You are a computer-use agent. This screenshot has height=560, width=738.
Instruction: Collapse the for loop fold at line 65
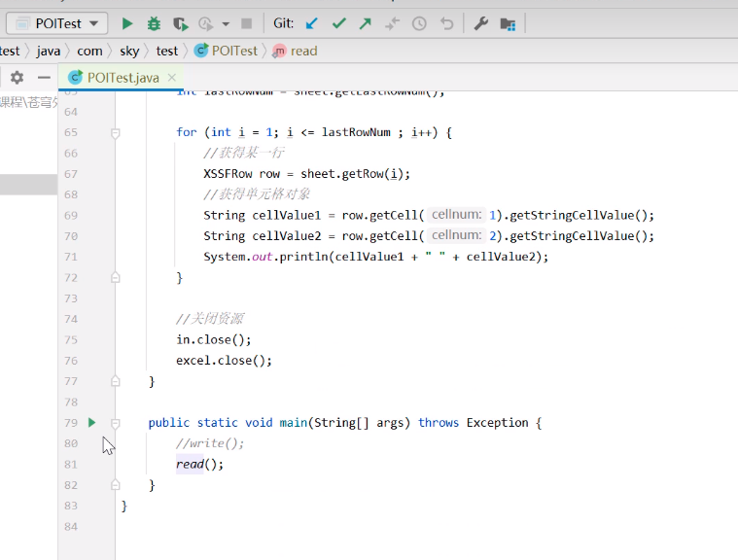[116, 133]
